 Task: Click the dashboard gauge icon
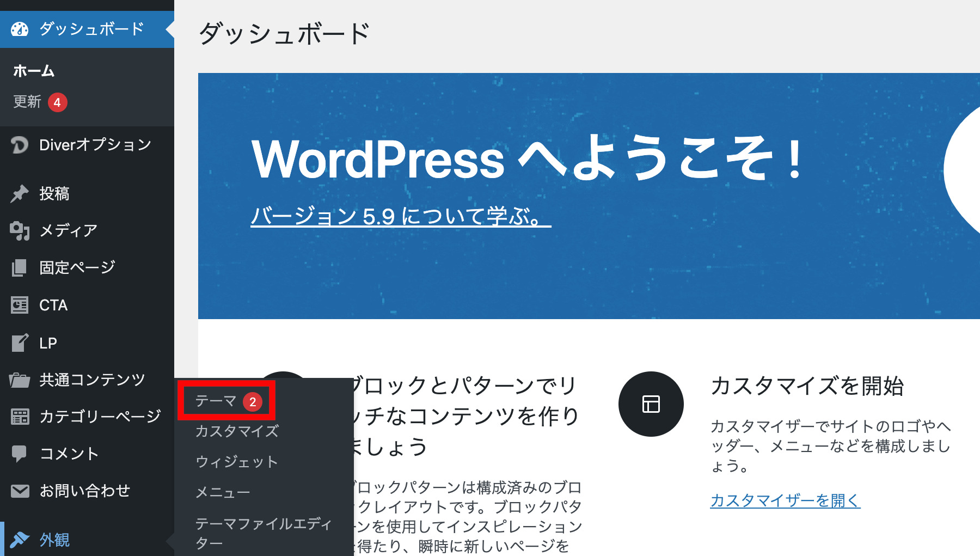20,29
